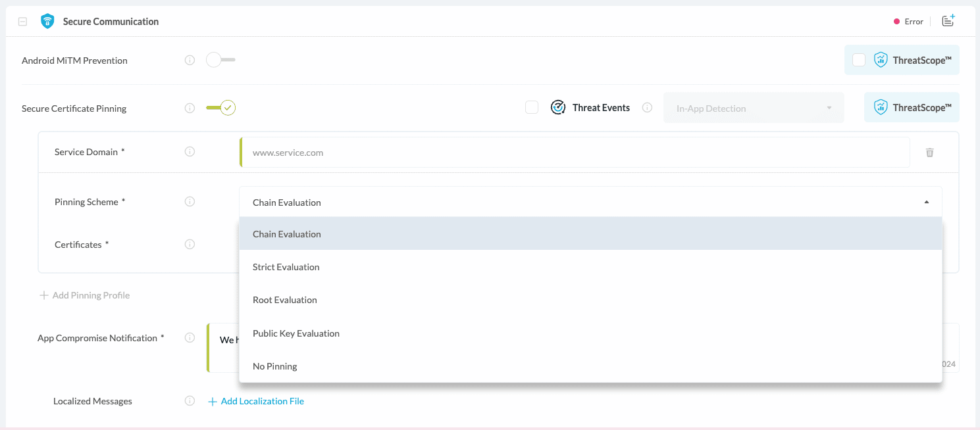Collapse the Secure Communication section
This screenshot has width=980, height=430.
tap(23, 22)
